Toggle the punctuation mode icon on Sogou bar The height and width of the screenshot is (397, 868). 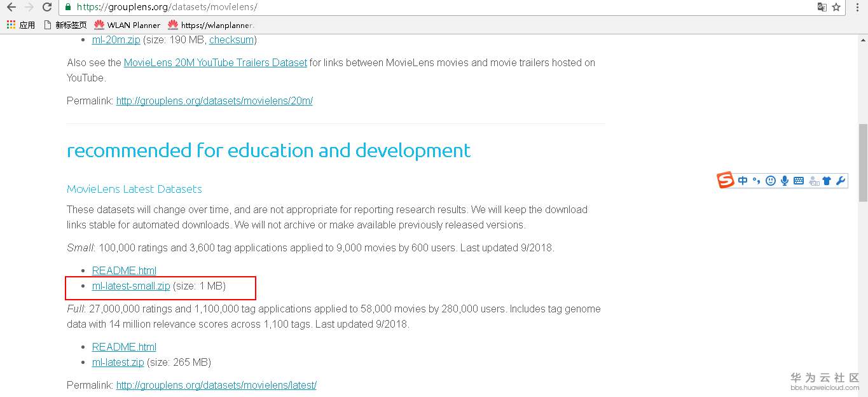click(756, 181)
